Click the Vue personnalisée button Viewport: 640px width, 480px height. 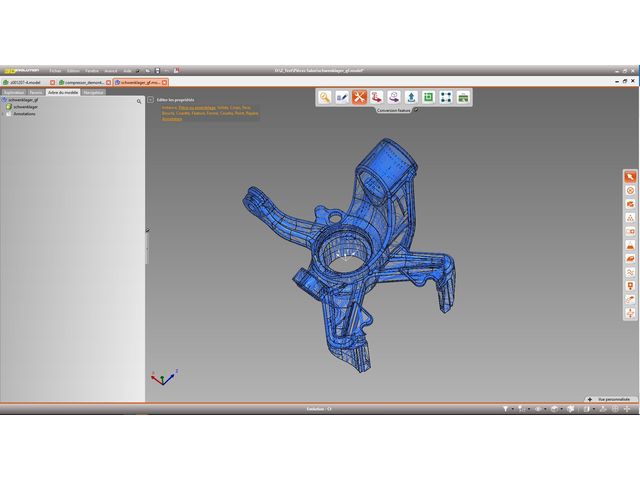click(607, 398)
